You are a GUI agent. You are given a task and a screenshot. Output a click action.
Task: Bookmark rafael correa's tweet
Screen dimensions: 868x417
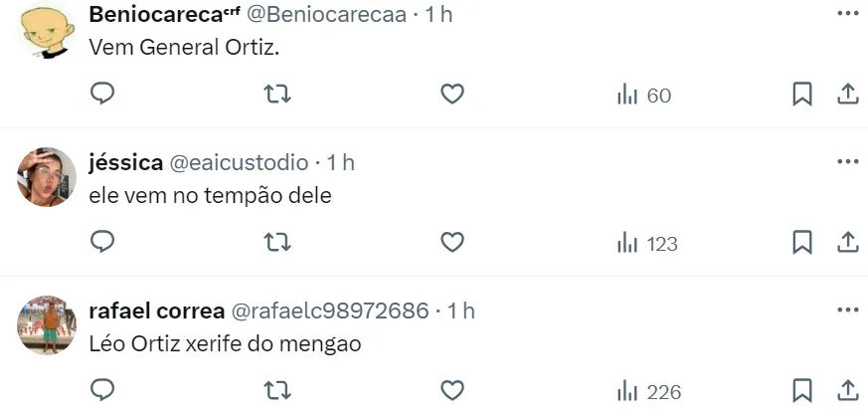tap(802, 390)
